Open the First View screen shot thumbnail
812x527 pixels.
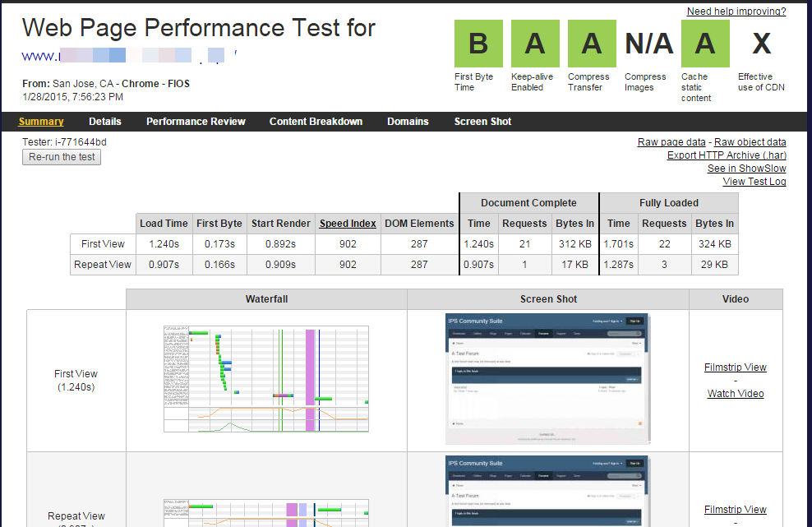pos(548,378)
